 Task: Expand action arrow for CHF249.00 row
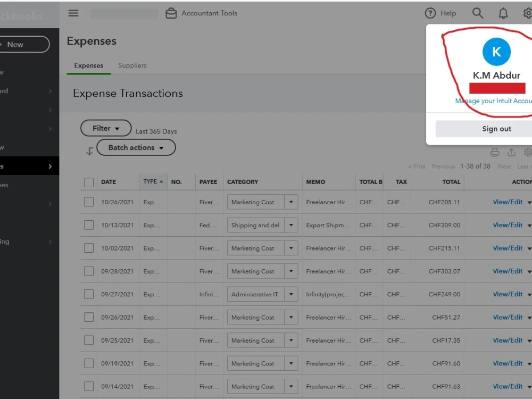tap(529, 295)
